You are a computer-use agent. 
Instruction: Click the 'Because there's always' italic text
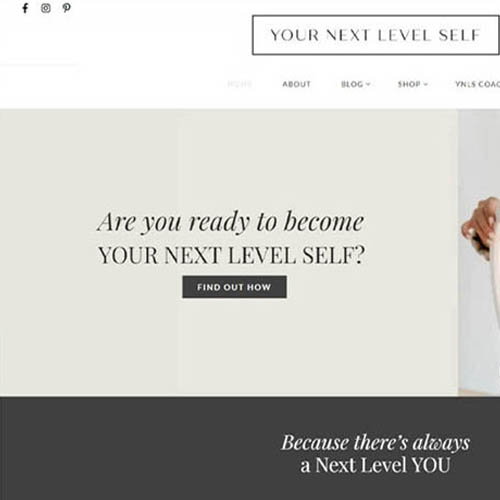point(376,443)
